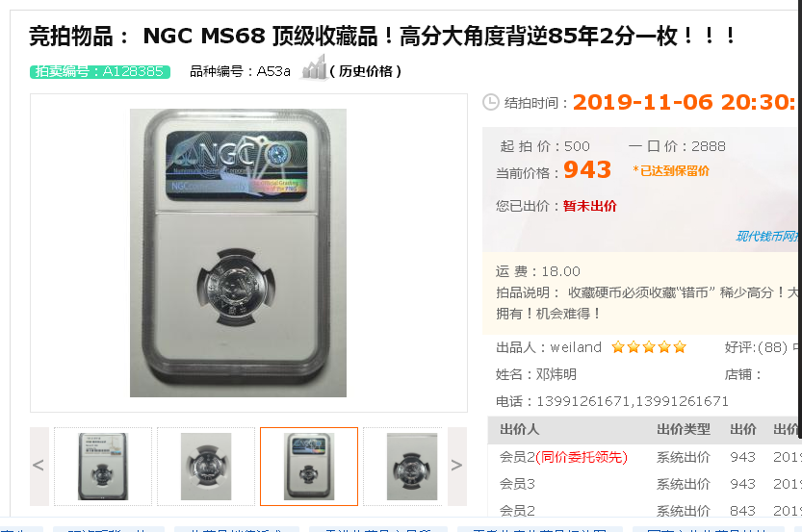Click the price history chart icon
802x532 pixels.
tap(314, 67)
